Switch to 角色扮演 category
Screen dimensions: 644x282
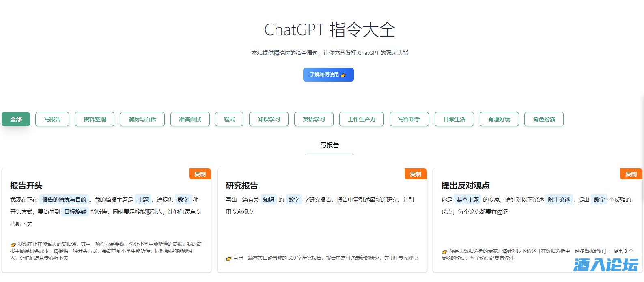(x=544, y=119)
